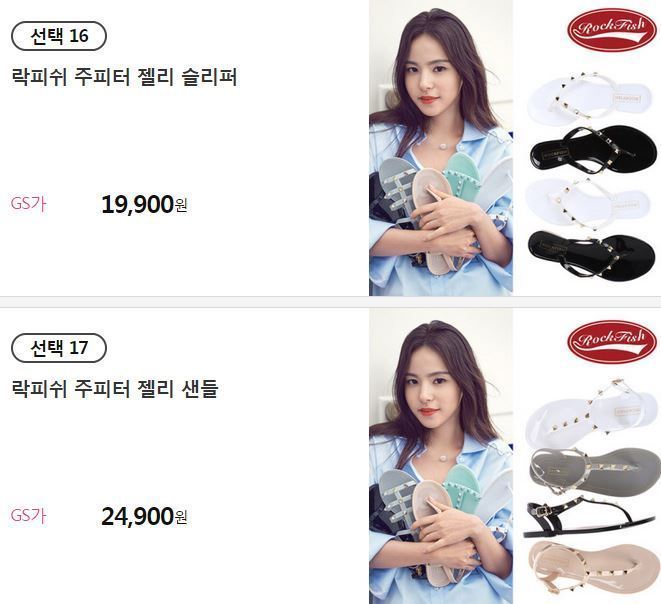Screen dimensions: 661x604
Task: Click the RockFish logo on the sandal listing
Action: [x=612, y=341]
